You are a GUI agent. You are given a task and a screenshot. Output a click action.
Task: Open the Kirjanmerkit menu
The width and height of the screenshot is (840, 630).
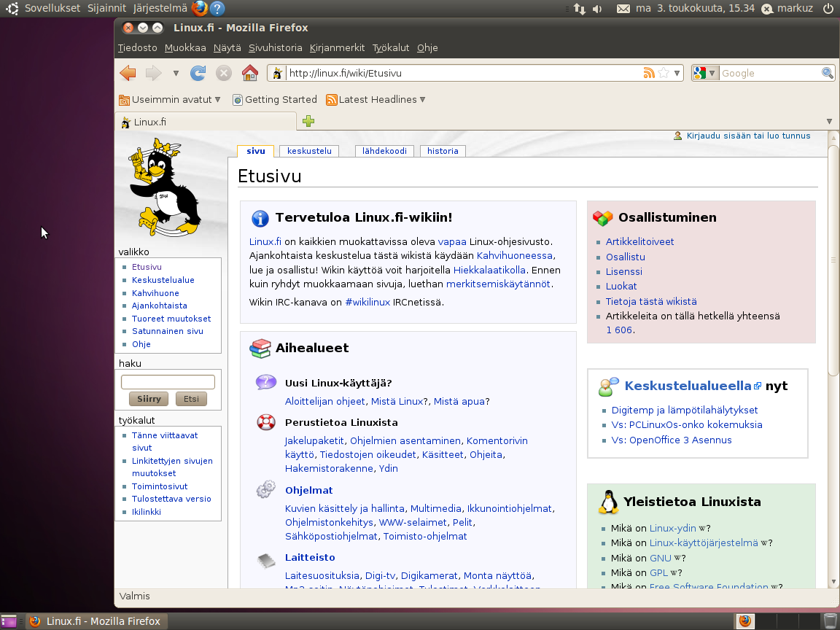(337, 48)
